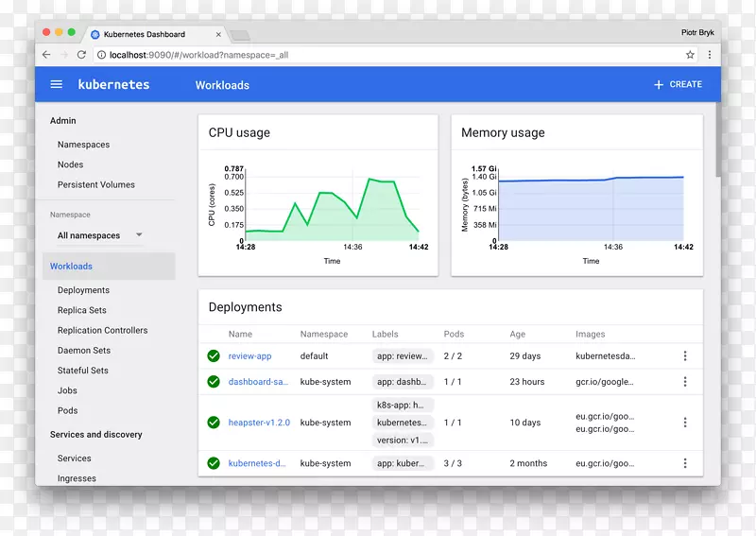Click the Kubernetes favicon on the tab

pos(95,34)
